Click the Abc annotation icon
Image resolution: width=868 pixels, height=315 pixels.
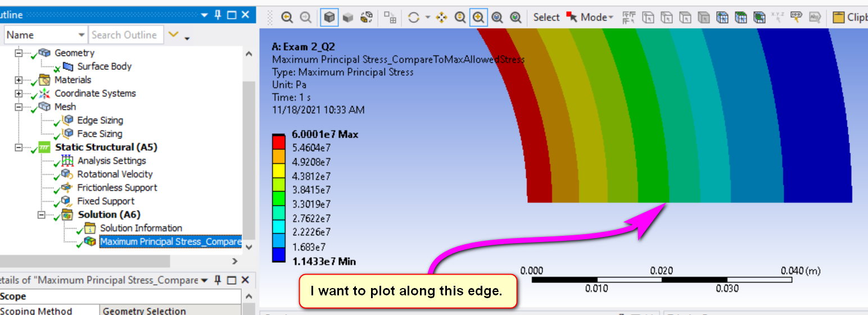815,17
